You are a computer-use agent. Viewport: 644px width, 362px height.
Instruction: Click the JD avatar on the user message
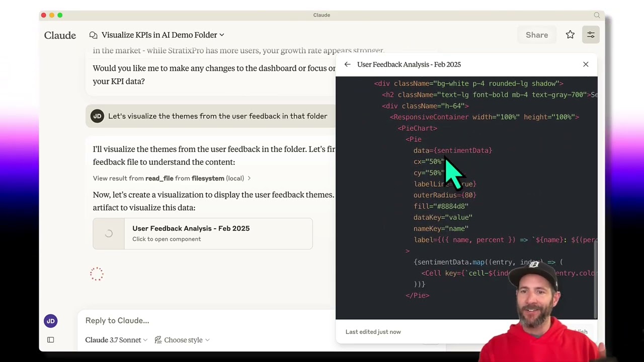pyautogui.click(x=97, y=116)
